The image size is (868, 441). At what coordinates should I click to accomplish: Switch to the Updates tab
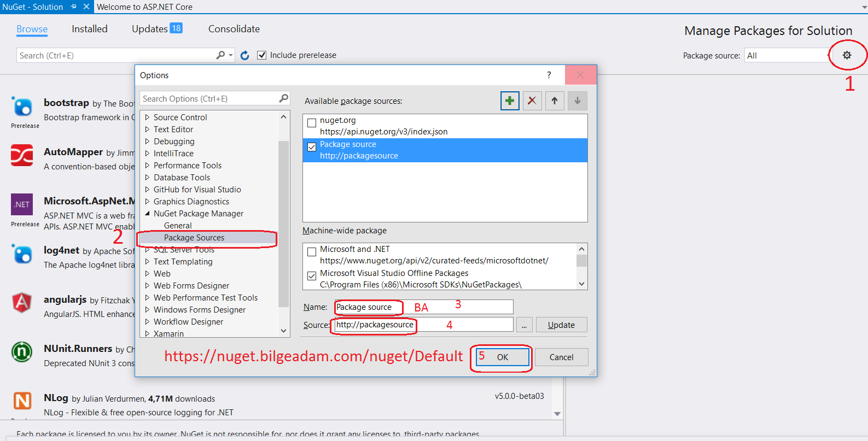157,29
